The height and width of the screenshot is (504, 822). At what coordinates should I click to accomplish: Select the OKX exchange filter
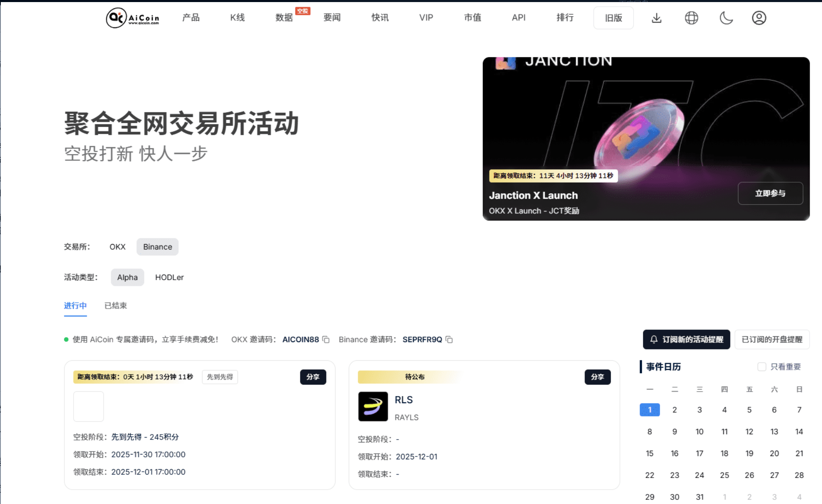(x=117, y=247)
